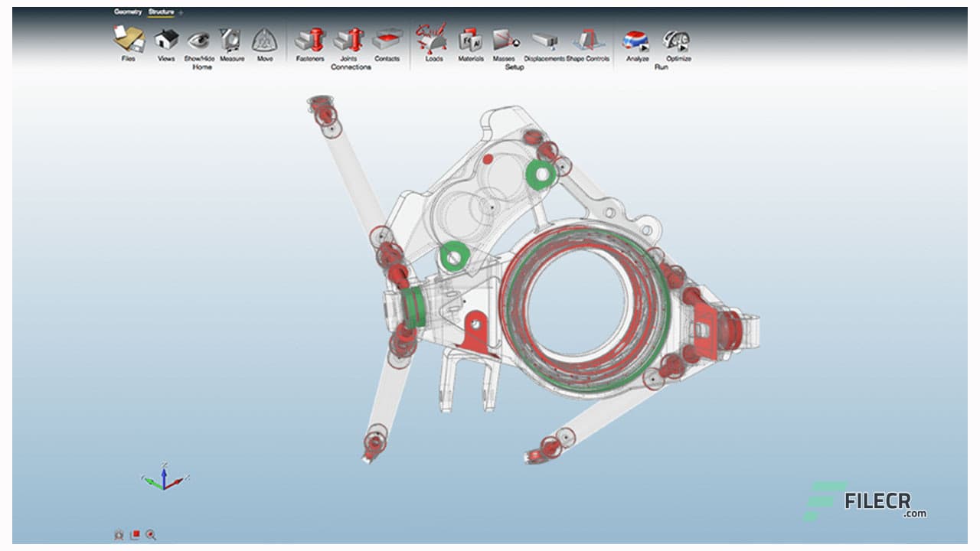Add a new tab with the plus sign
The width and height of the screenshot is (980, 551).
(181, 13)
